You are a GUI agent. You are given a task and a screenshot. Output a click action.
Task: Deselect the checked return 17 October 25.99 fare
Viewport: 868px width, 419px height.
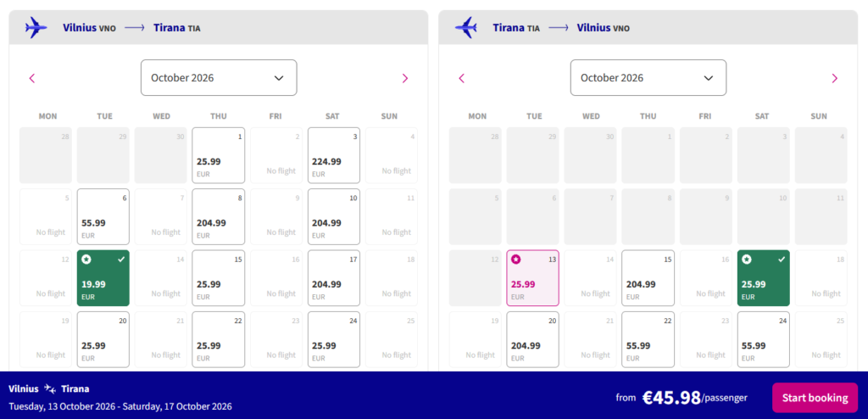pyautogui.click(x=763, y=278)
